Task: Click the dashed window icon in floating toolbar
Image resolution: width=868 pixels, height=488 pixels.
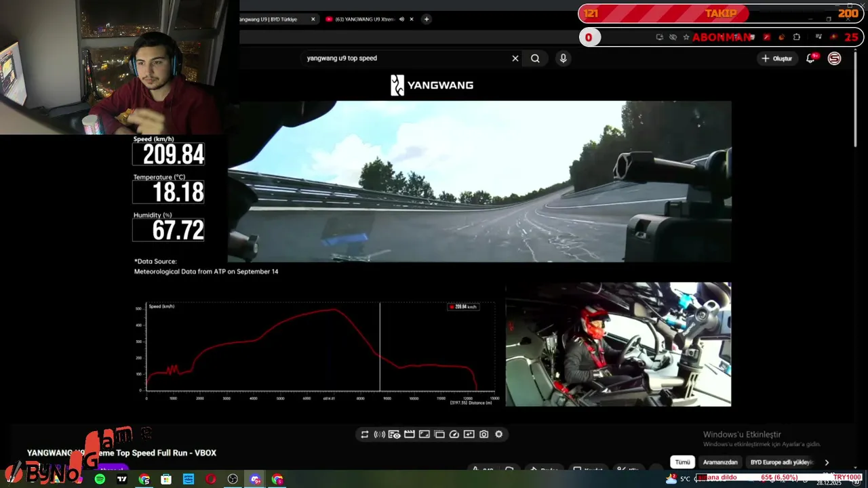Action: [x=439, y=434]
